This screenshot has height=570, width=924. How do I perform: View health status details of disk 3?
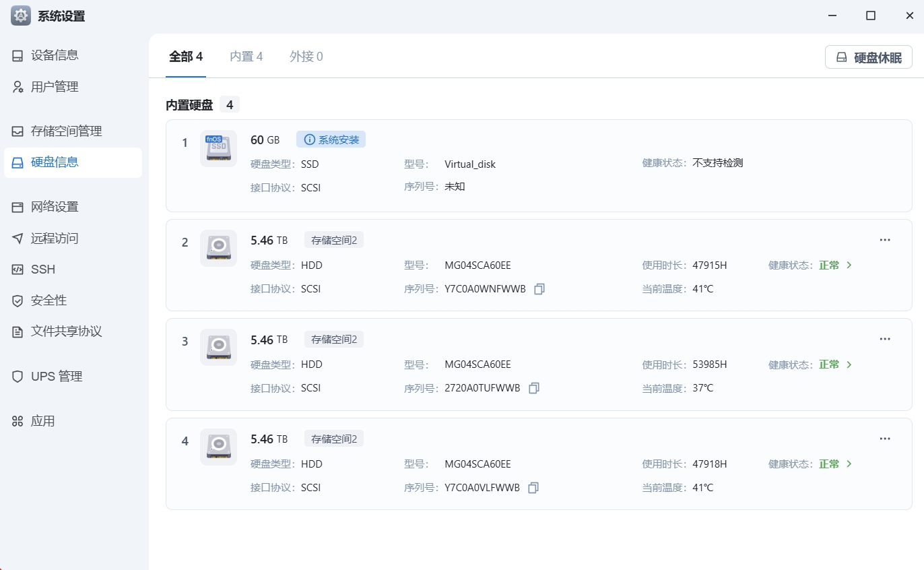(835, 365)
